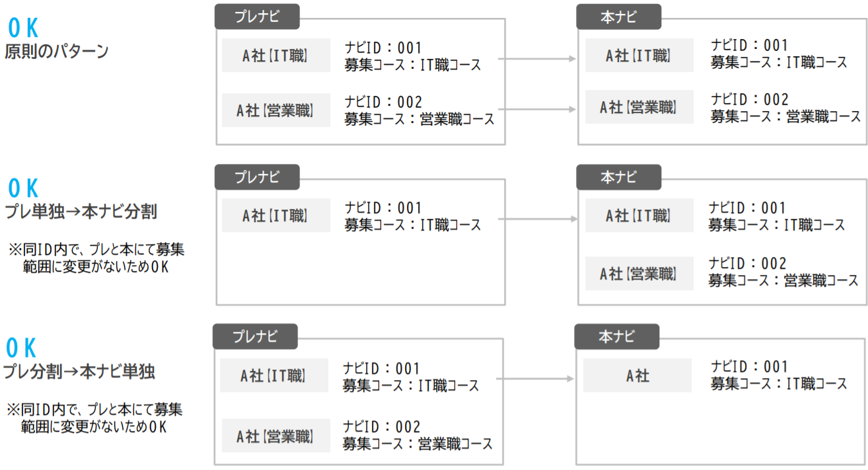The width and height of the screenshot is (868, 470).
Task: Click the 原則のパターン heading
Action: click(57, 52)
